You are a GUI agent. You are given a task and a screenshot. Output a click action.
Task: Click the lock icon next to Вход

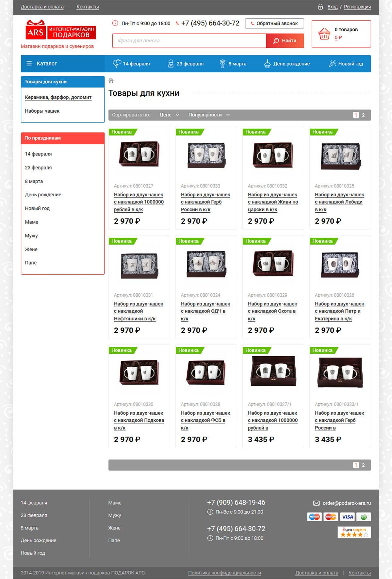pos(320,7)
